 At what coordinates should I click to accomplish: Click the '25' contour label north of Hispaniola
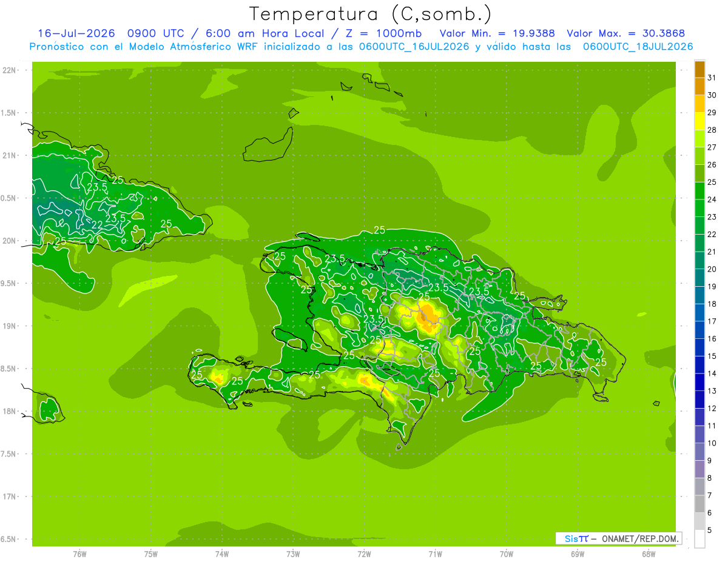coord(380,230)
